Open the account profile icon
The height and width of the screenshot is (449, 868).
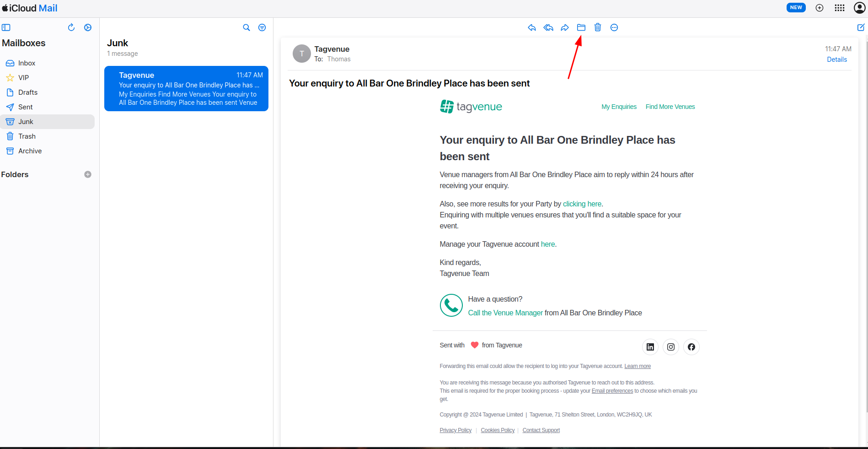(x=860, y=8)
